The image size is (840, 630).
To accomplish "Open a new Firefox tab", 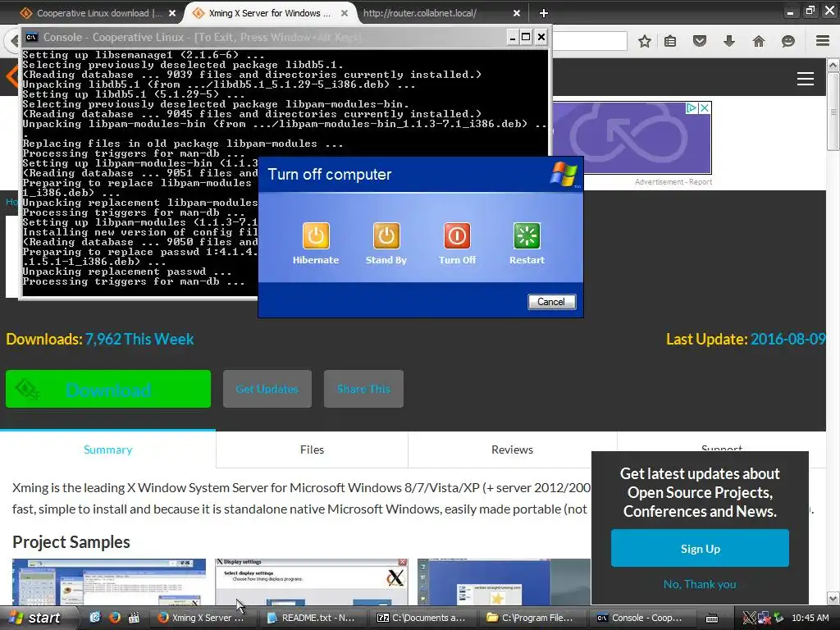I will tap(543, 13).
